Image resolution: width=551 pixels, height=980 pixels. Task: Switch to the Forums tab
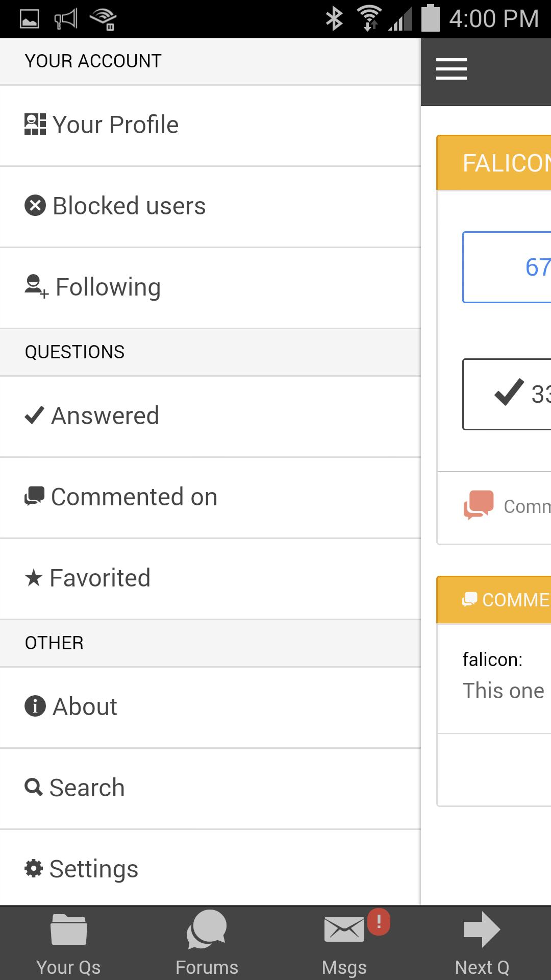(x=207, y=944)
